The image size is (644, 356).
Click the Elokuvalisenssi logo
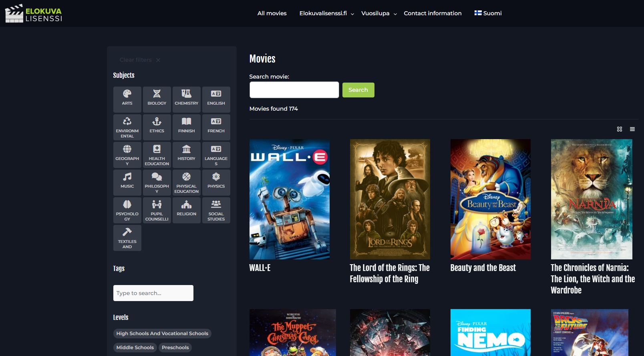coord(34,13)
